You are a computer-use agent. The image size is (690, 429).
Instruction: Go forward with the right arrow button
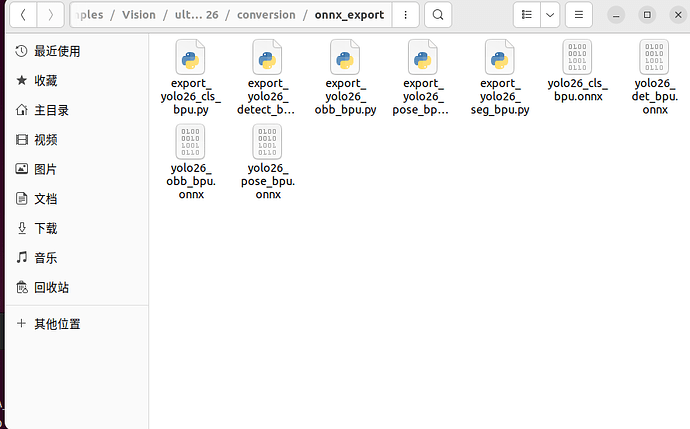(51, 15)
